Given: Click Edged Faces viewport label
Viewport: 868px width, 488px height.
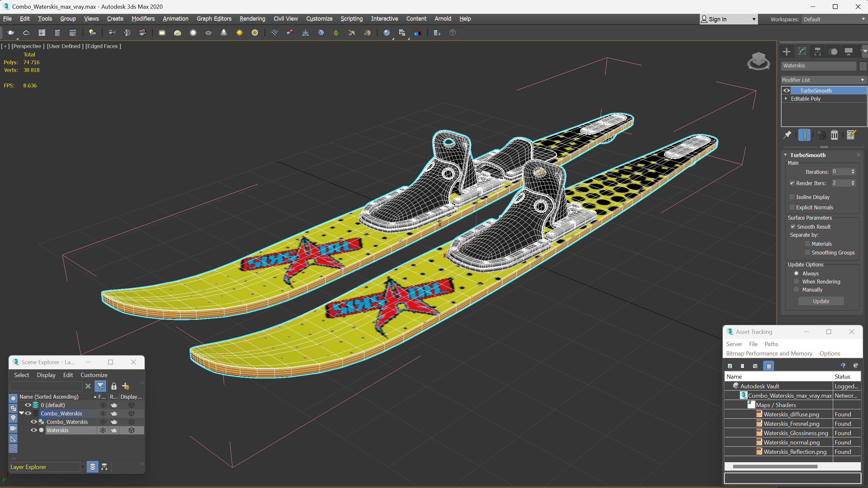Looking at the screenshot, I should tap(103, 46).
